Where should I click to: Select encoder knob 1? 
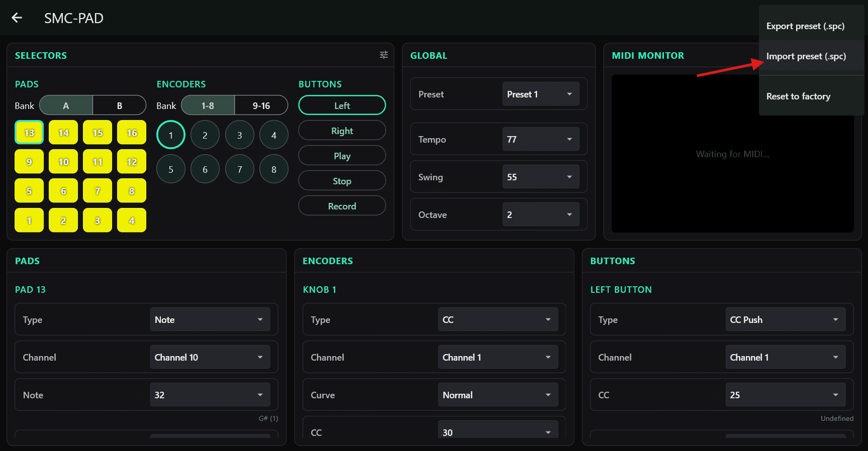(x=171, y=135)
